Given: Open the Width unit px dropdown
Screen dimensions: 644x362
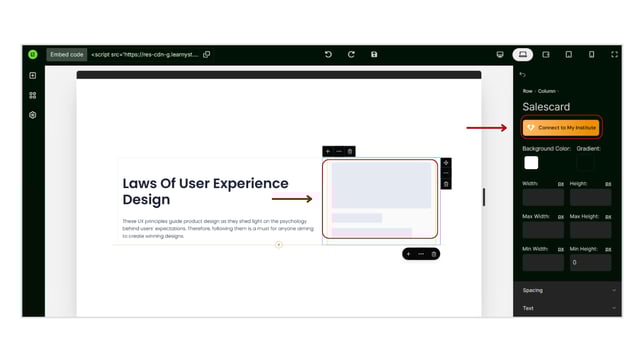Looking at the screenshot, I should (561, 184).
